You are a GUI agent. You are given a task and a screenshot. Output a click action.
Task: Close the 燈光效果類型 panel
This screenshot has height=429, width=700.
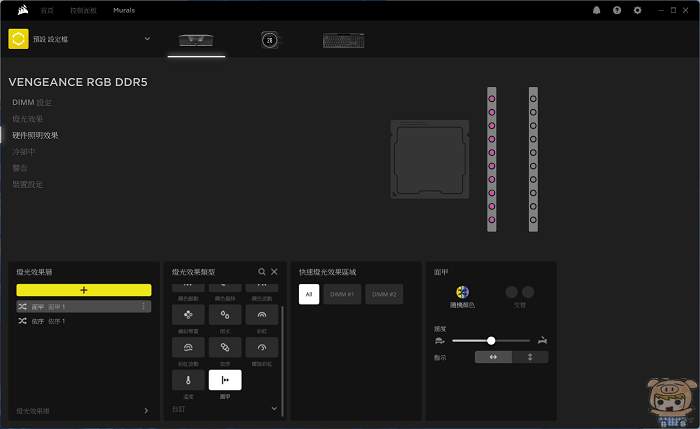tap(274, 271)
